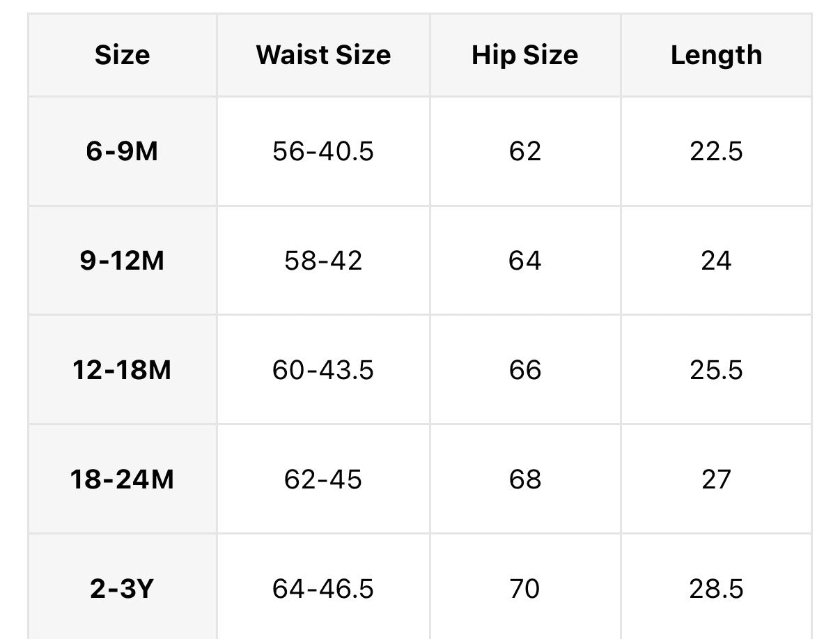This screenshot has height=639, width=840.
Task: Click hip size value 62
Action: click(x=524, y=151)
